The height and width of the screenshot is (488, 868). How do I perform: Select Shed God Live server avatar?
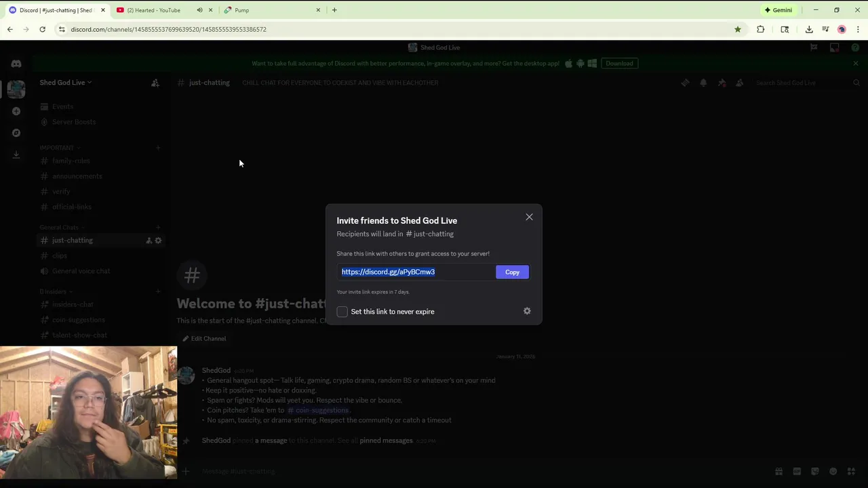point(16,88)
